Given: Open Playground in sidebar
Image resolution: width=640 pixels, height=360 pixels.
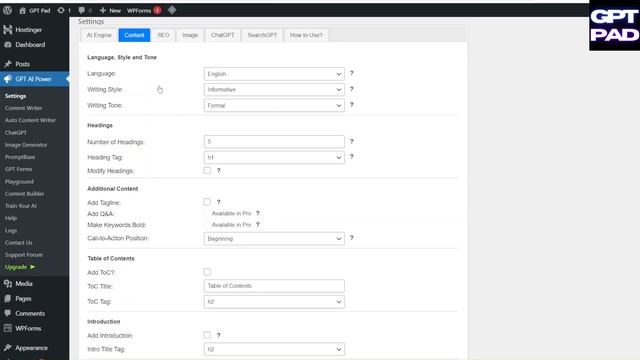Looking at the screenshot, I should 19,182.
